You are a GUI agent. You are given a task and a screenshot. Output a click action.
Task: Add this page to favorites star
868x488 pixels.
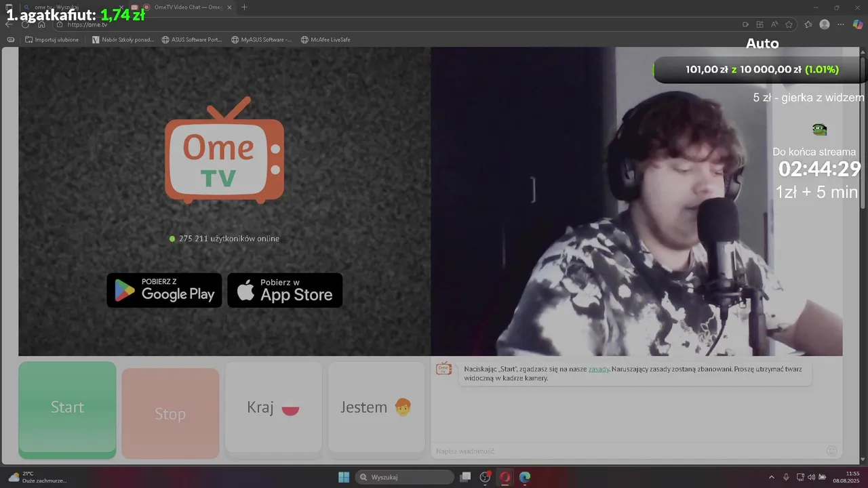[789, 24]
